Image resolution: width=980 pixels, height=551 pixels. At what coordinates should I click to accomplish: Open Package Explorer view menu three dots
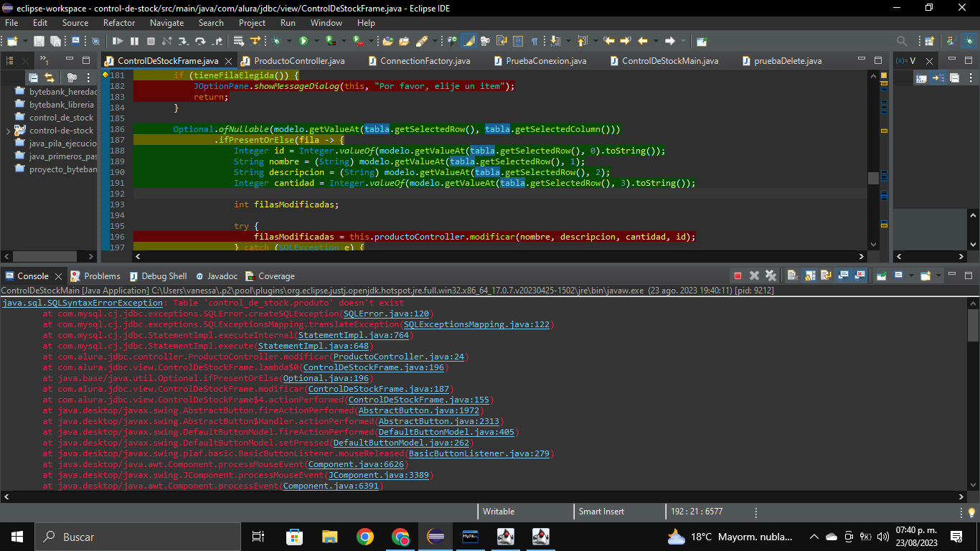88,77
